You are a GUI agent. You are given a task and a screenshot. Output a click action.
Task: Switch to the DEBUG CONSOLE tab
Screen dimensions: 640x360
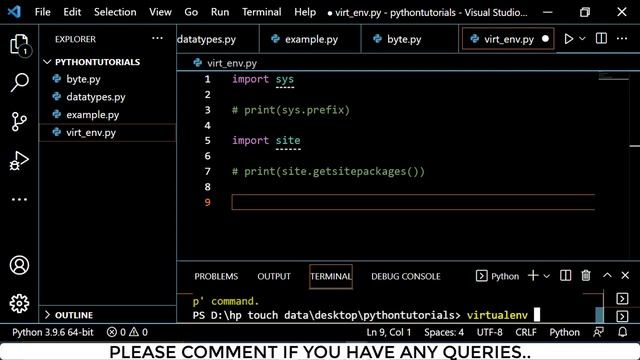406,276
